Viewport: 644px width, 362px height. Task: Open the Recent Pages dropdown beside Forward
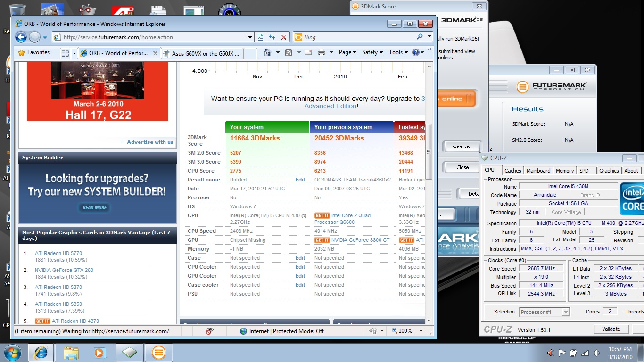pyautogui.click(x=45, y=37)
